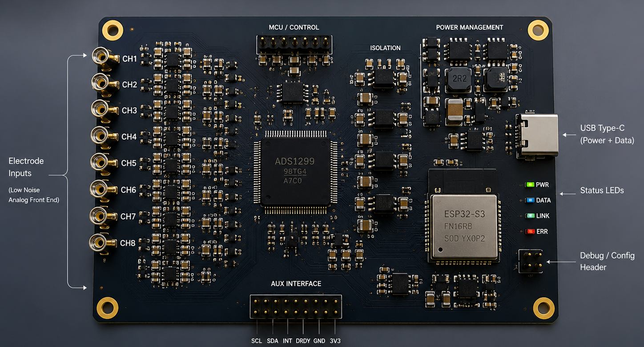The width and height of the screenshot is (644, 347).
Task: Click the red ERR LED
Action: pos(529,231)
